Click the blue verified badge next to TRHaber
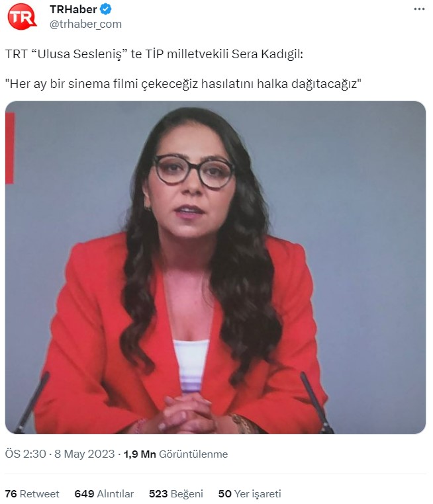Image resolution: width=433 pixels, height=504 pixels. (x=105, y=9)
